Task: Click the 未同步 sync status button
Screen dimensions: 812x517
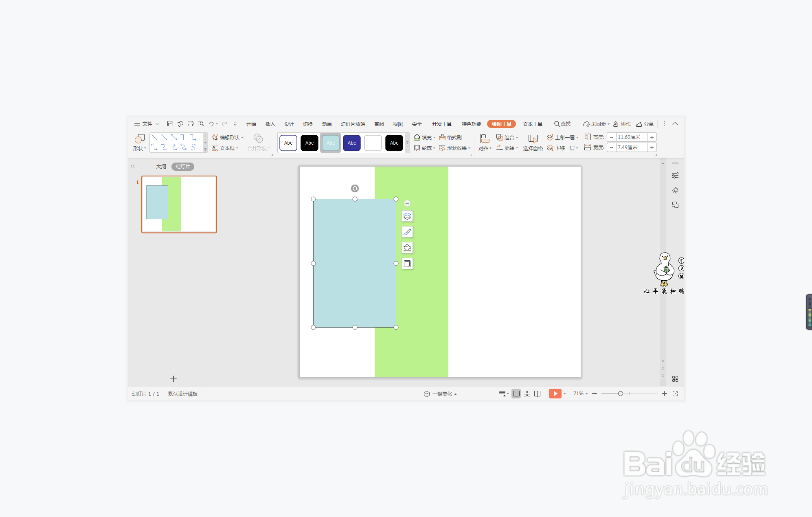Action: 596,124
